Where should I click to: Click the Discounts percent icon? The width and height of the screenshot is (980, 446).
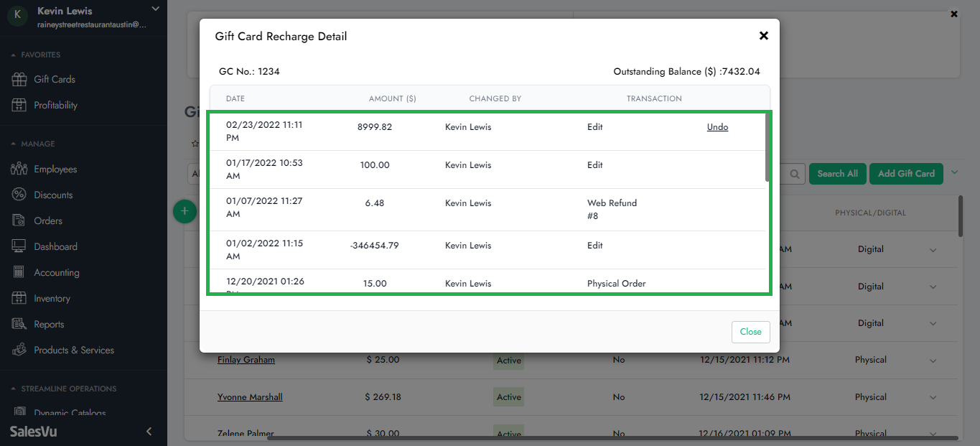click(x=19, y=195)
